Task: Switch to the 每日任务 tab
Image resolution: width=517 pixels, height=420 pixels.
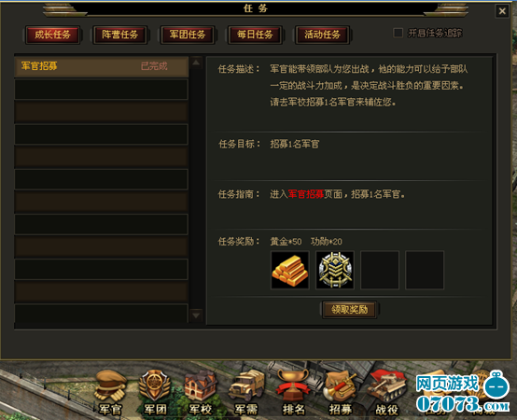Action: tap(255, 35)
